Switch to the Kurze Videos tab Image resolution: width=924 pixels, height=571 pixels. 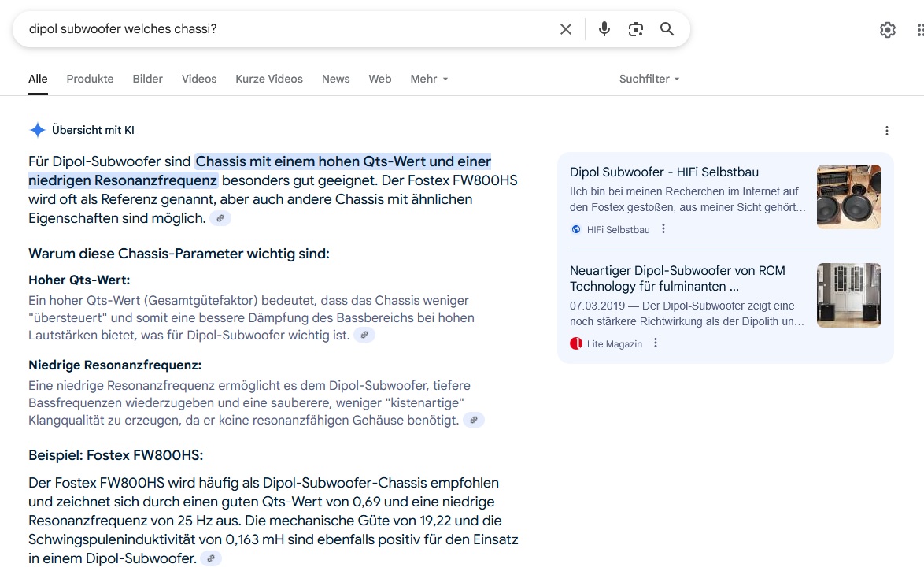(269, 79)
